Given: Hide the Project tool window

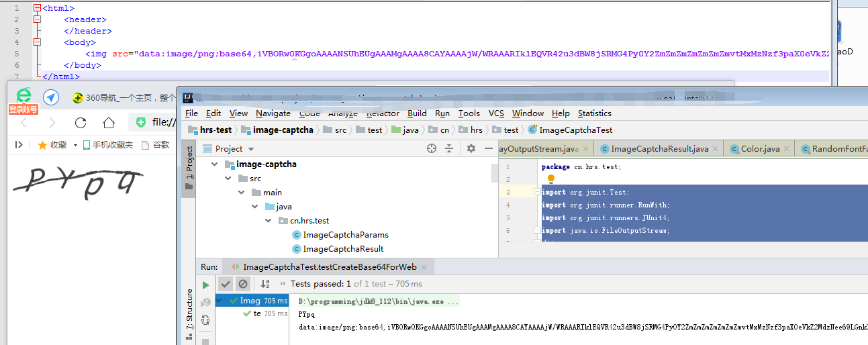Looking at the screenshot, I should click(489, 148).
